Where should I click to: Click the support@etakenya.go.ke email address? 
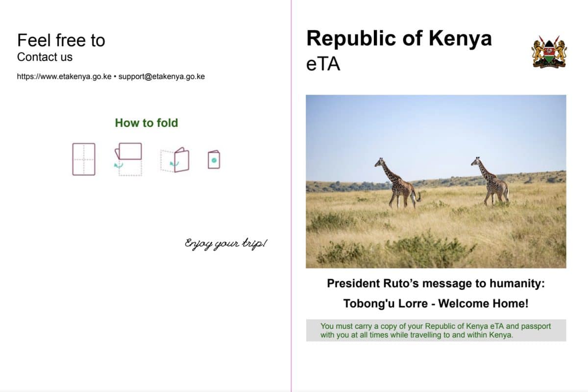[161, 76]
